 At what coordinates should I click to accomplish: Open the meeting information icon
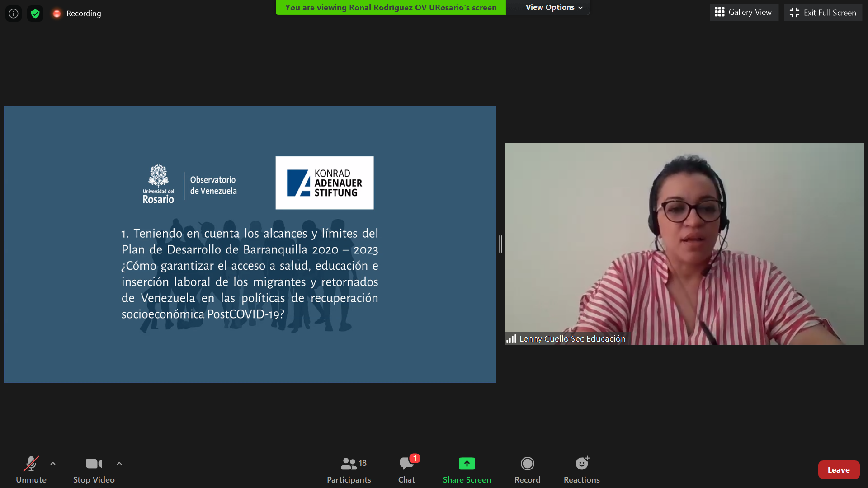pos(14,14)
